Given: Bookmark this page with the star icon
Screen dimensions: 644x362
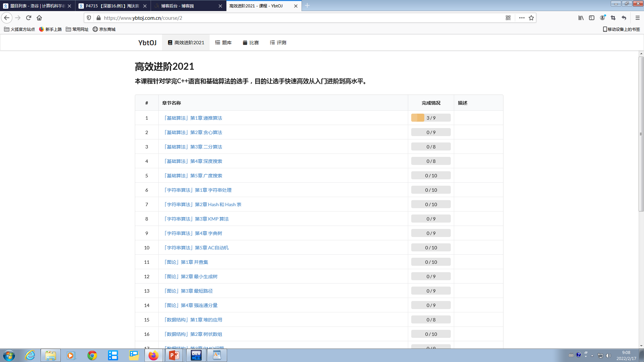Looking at the screenshot, I should pyautogui.click(x=531, y=18).
